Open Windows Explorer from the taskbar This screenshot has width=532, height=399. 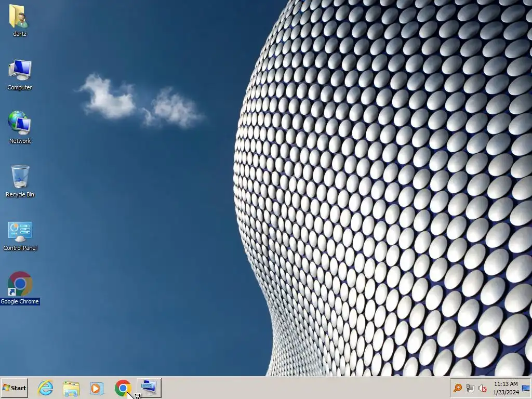click(x=71, y=389)
